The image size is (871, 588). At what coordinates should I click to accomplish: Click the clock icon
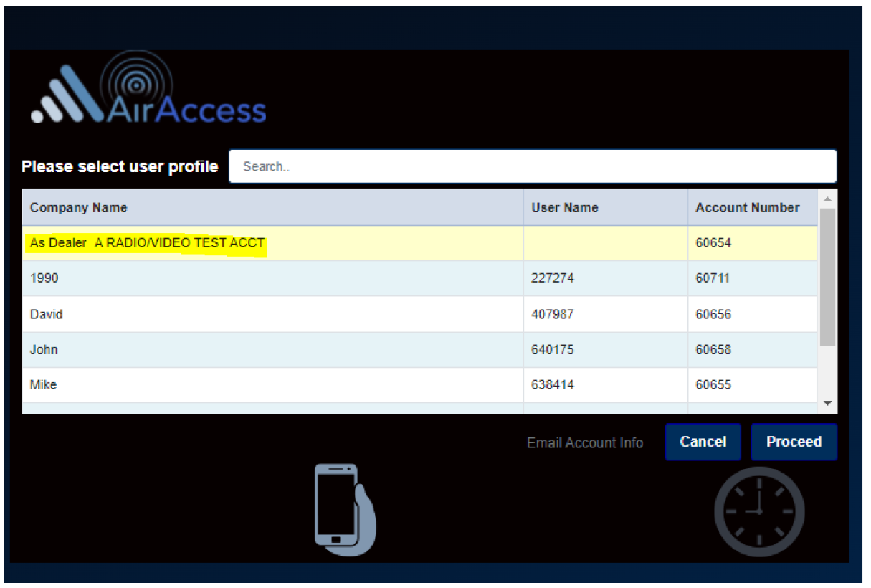(759, 512)
